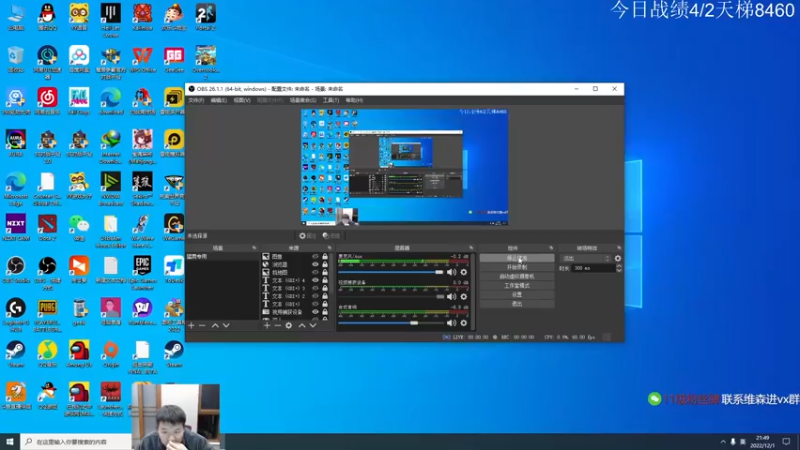Open the 帮助(H) menu in OBS
Viewport: 800px width, 450px height.
click(354, 101)
